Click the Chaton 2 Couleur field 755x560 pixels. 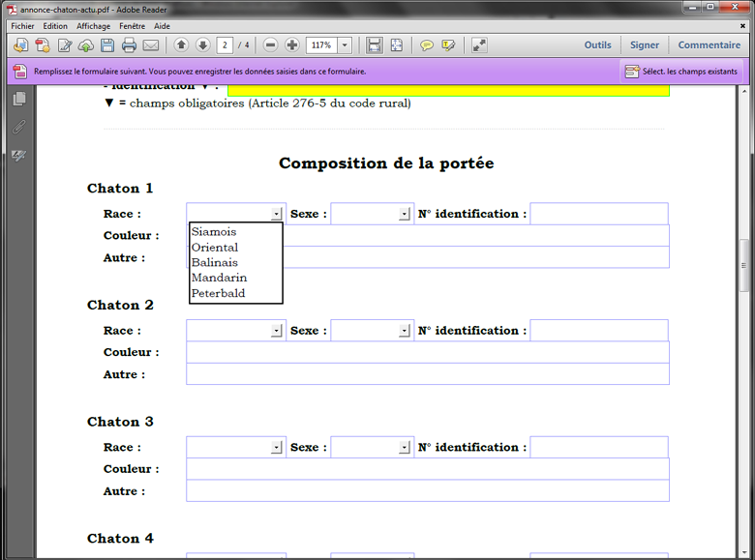428,352
